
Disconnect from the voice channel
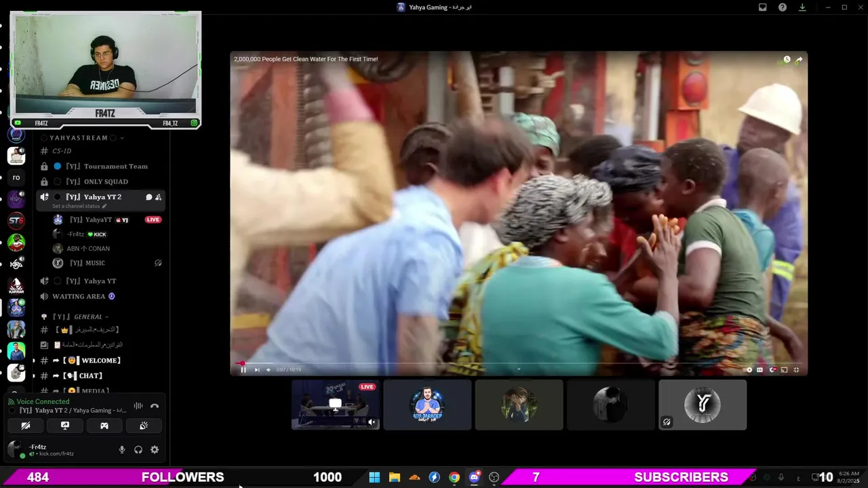pos(155,405)
